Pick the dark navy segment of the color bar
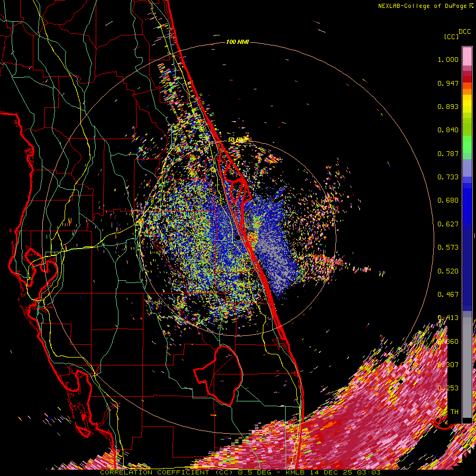This screenshot has width=476, height=476. pyautogui.click(x=467, y=270)
